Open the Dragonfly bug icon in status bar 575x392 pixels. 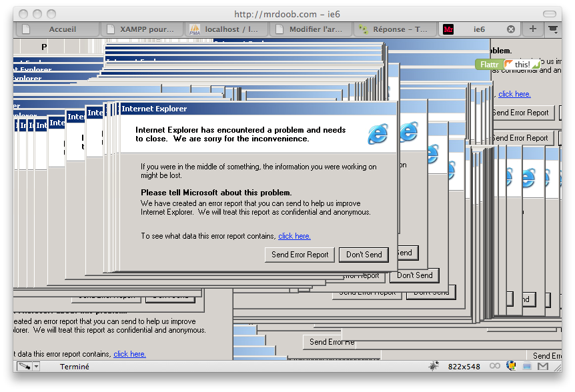(x=434, y=366)
